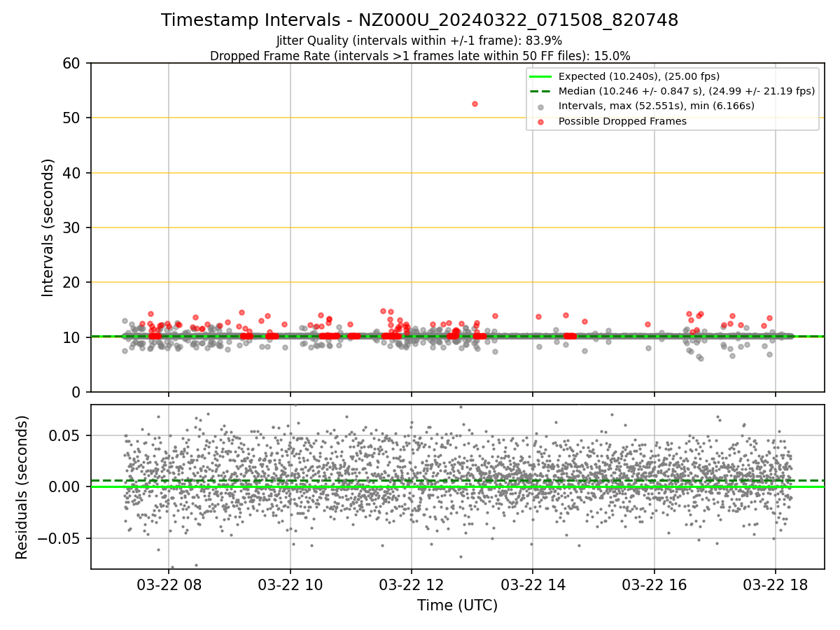
Task: Click the '03-22 12' x-axis tick label
Action: 411,585
